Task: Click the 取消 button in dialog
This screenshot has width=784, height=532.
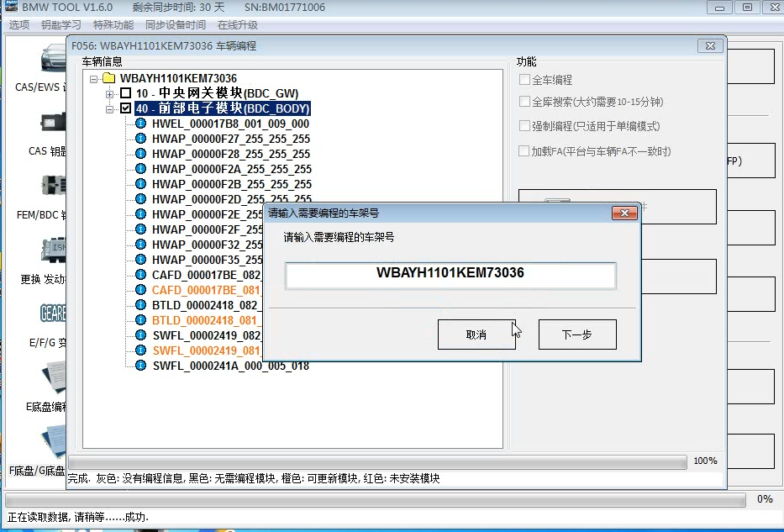Action: 476,334
